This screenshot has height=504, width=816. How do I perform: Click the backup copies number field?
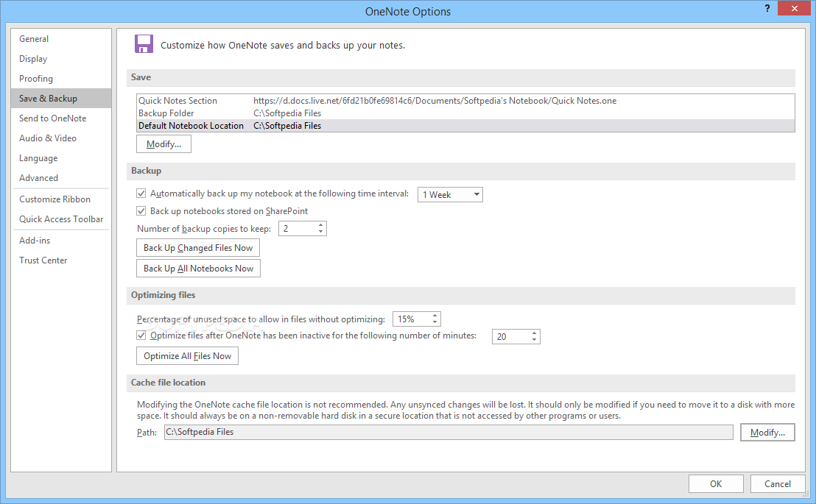click(298, 228)
